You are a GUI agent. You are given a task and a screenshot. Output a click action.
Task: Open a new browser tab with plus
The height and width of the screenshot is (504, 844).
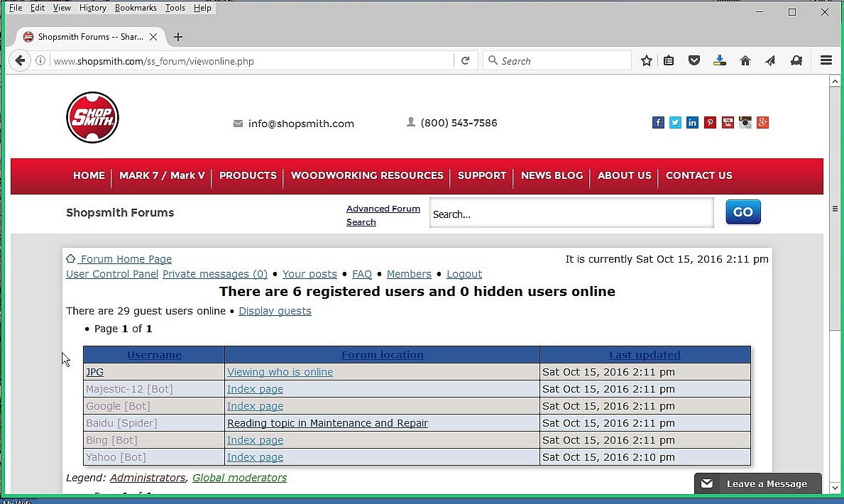[x=178, y=37]
